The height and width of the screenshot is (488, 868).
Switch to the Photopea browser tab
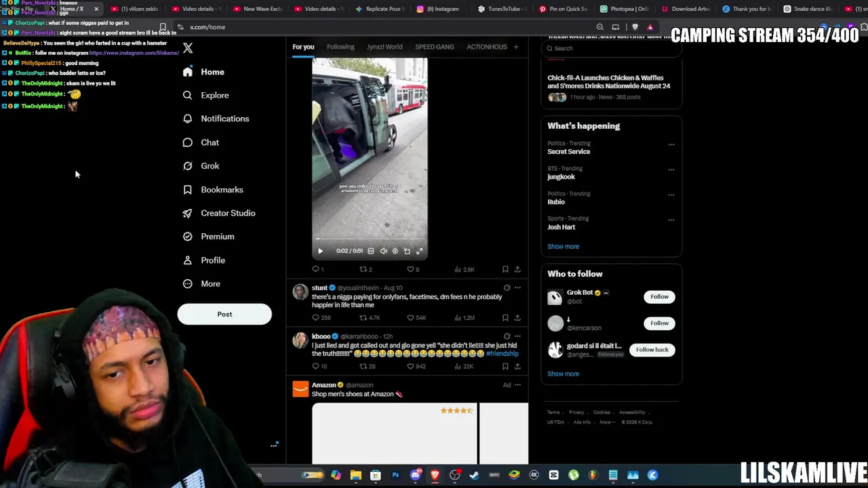(625, 9)
